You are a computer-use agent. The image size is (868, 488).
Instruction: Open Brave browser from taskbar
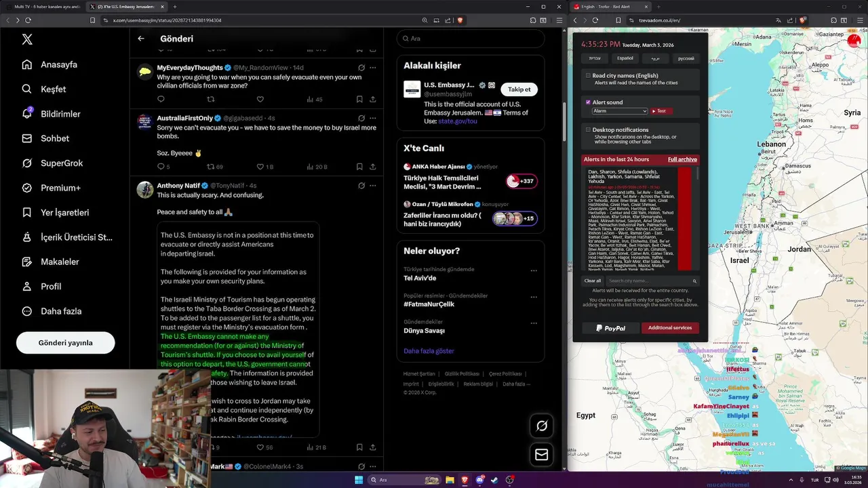click(x=465, y=480)
